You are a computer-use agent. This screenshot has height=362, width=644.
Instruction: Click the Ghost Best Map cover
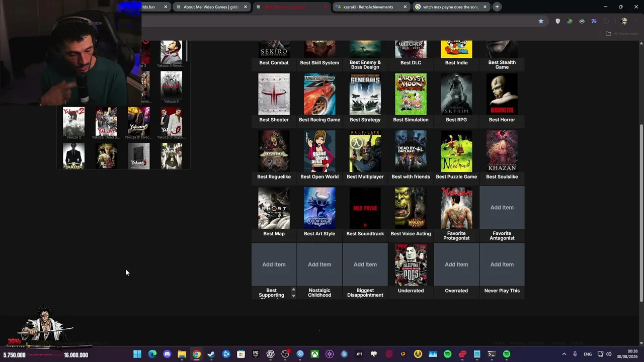tap(274, 208)
